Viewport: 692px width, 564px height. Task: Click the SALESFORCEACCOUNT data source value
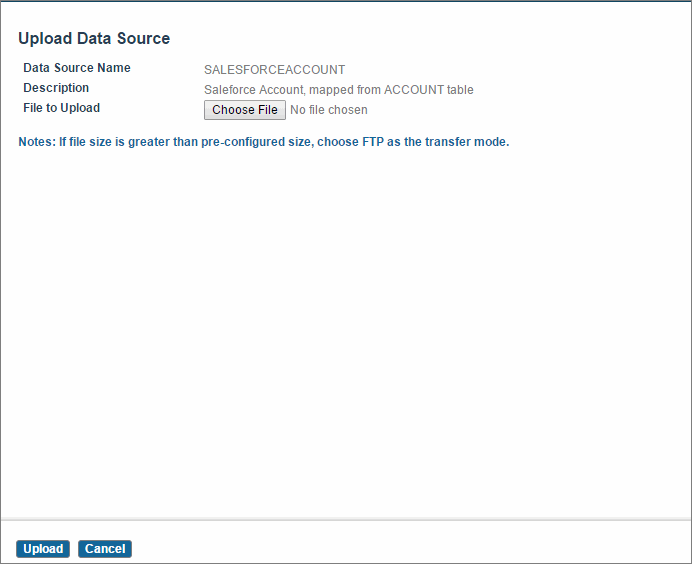point(275,70)
